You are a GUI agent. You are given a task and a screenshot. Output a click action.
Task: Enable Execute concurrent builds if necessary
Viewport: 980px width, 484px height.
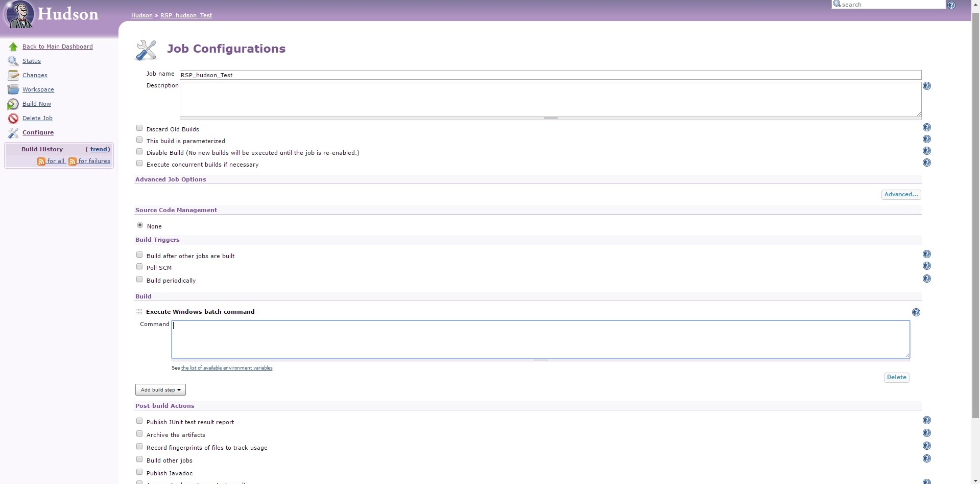[x=139, y=164]
